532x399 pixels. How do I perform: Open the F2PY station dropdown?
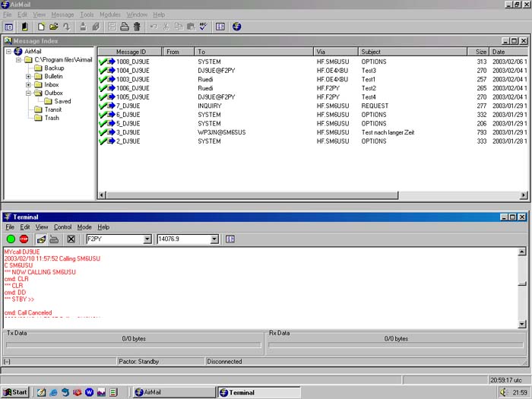[x=147, y=239]
